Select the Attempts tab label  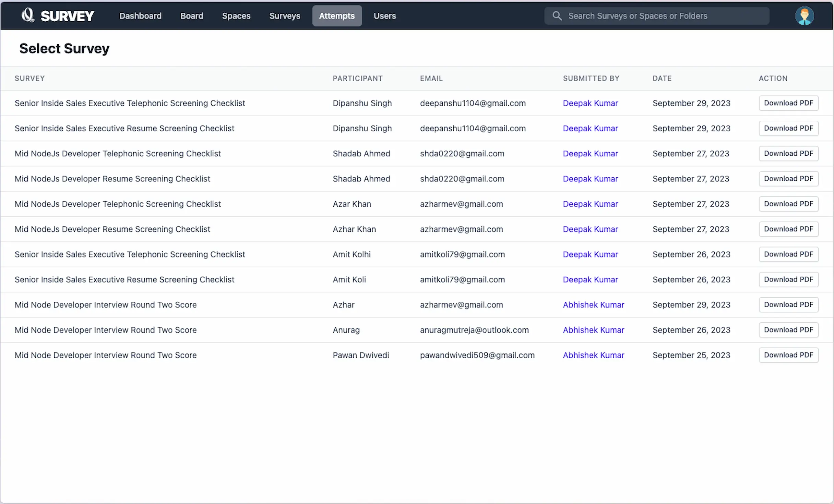point(336,15)
